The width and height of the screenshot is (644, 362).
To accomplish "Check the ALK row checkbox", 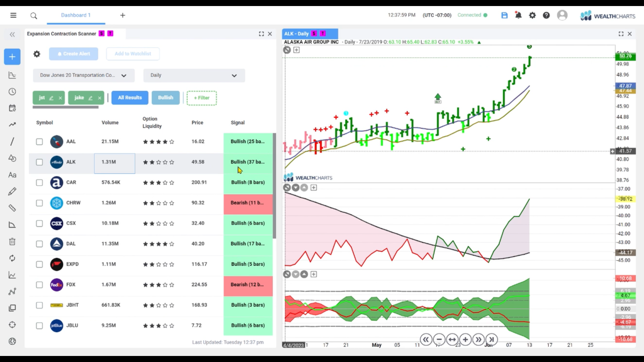I will pyautogui.click(x=39, y=162).
